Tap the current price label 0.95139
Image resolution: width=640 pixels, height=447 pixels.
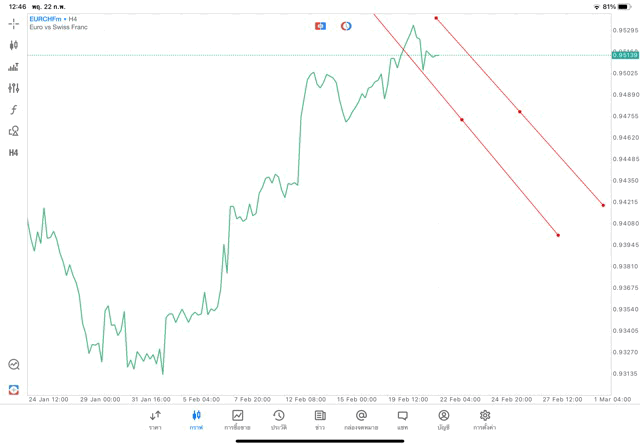click(623, 55)
